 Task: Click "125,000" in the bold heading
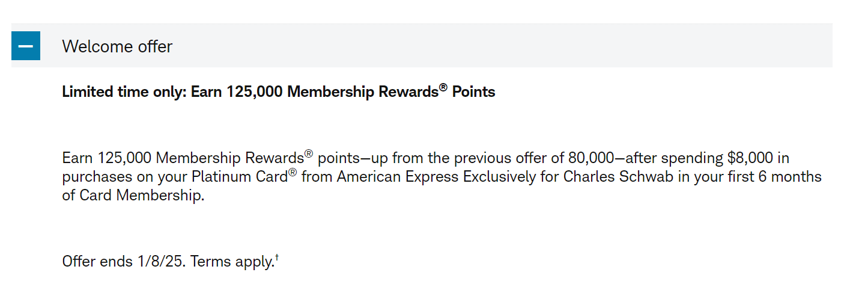(255, 92)
